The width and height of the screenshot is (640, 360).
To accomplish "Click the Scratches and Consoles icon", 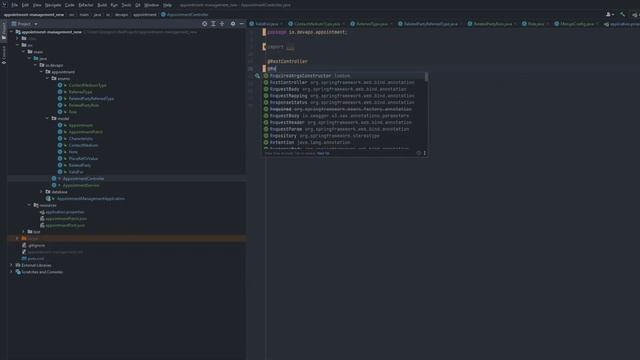I will click(18, 272).
